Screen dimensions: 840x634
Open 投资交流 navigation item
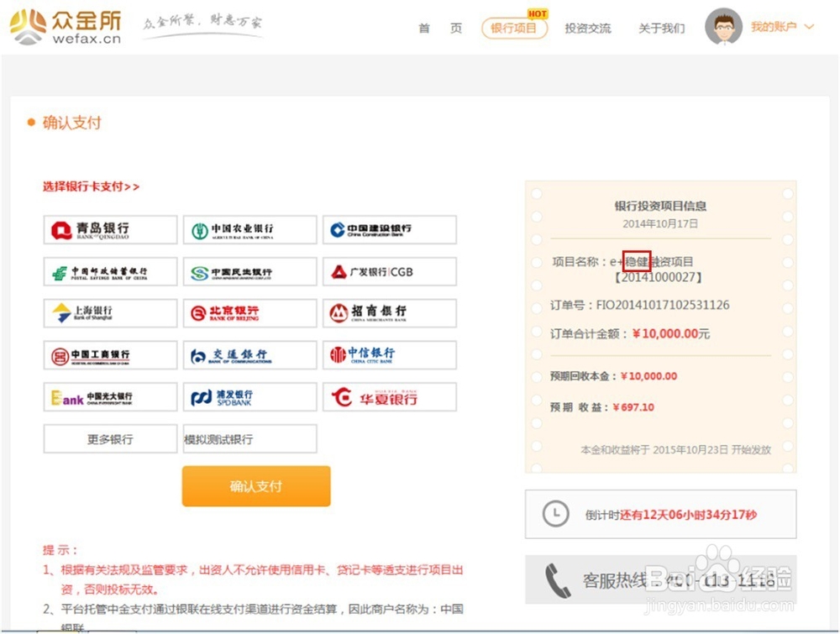[x=588, y=29]
